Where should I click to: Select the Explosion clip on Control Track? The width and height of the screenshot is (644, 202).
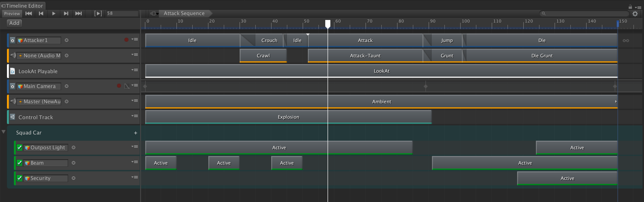click(x=288, y=117)
